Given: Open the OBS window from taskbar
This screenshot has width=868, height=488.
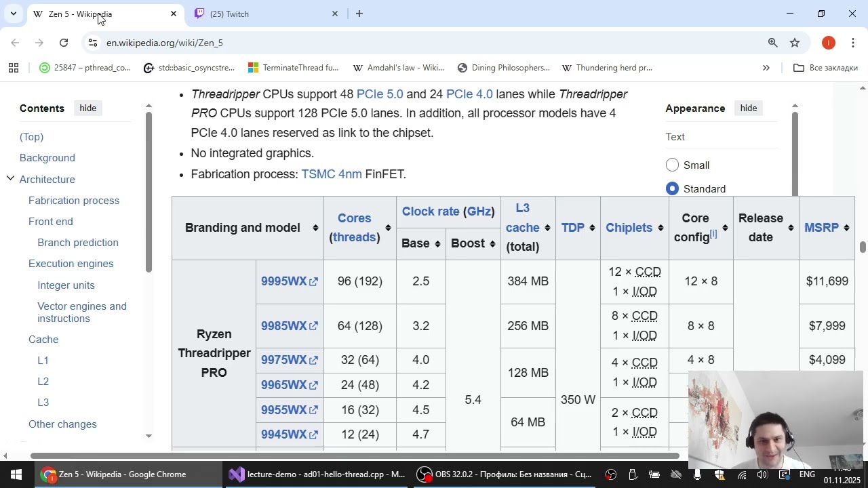Looking at the screenshot, I should coord(502,474).
